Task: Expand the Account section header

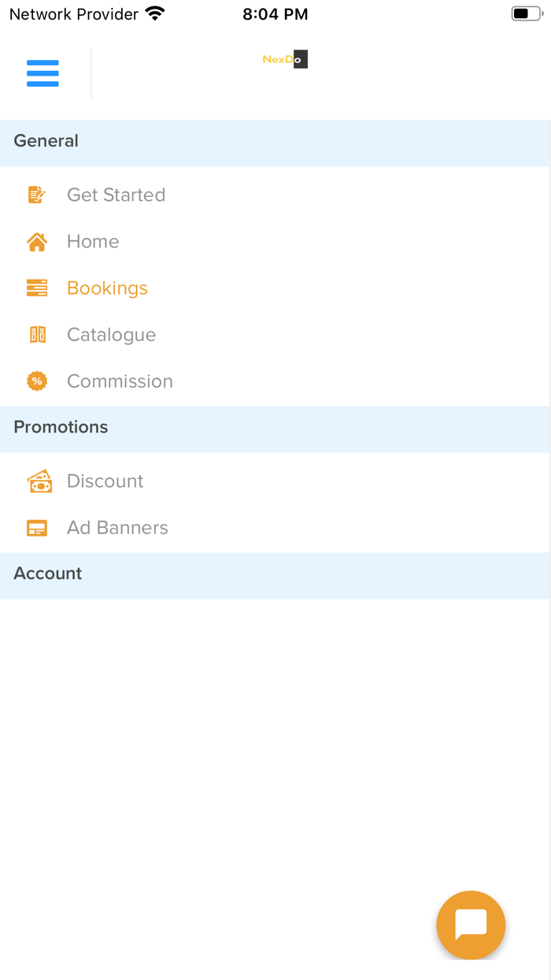Action: click(47, 573)
